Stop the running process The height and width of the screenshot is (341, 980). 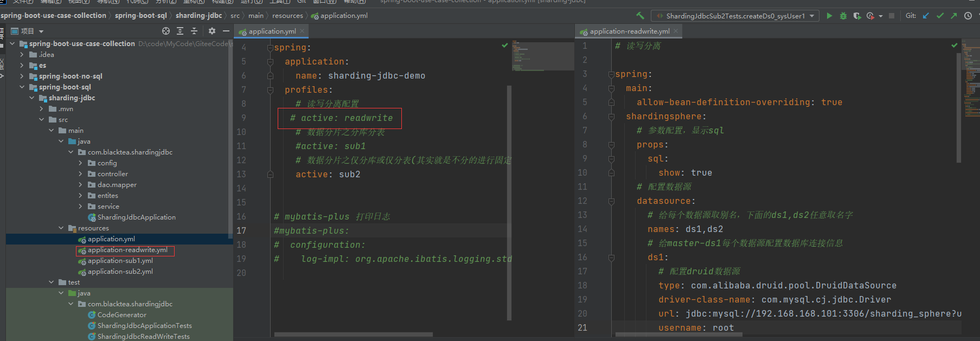(x=891, y=16)
